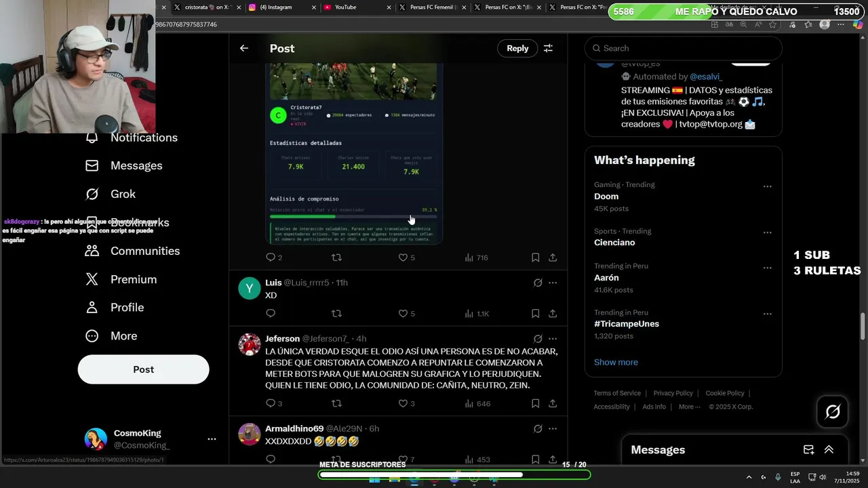The width and height of the screenshot is (868, 488).
Task: Open the Ads info footer link
Action: tap(654, 407)
